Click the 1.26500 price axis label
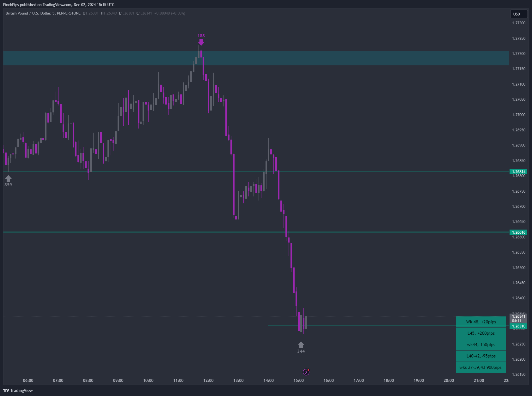Viewport: 532px width, 396px height. [519, 268]
